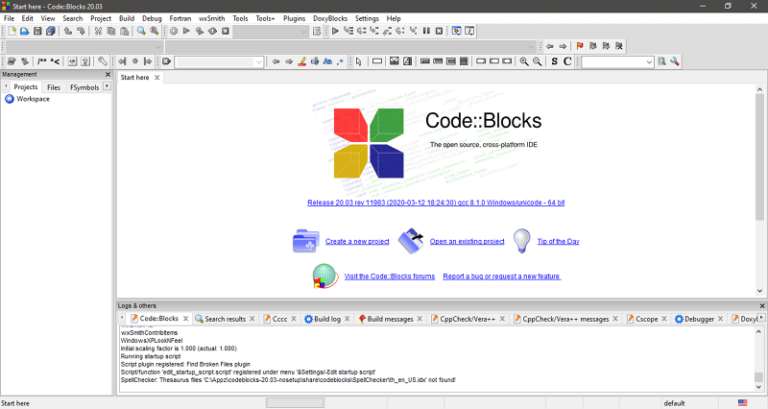Click the Open an existing project link
Image resolution: width=768 pixels, height=409 pixels.
(x=467, y=241)
